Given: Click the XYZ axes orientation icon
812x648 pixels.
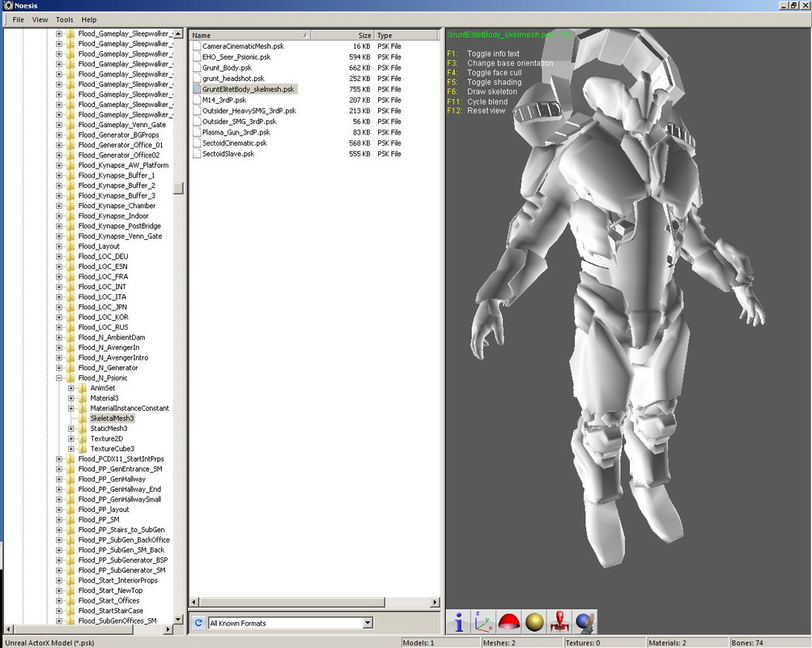Looking at the screenshot, I should 483,622.
